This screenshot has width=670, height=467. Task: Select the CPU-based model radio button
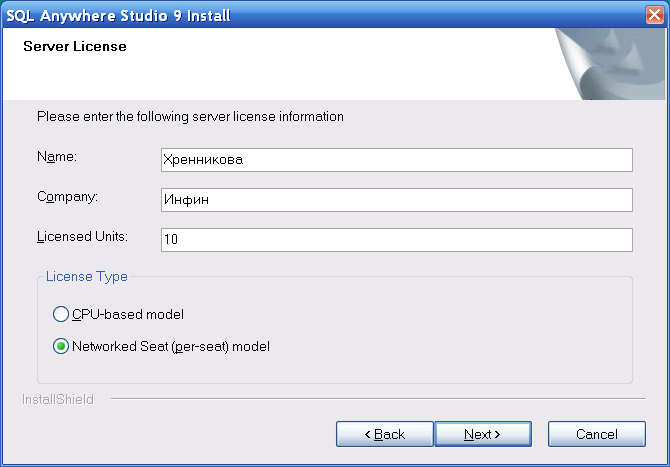[61, 314]
